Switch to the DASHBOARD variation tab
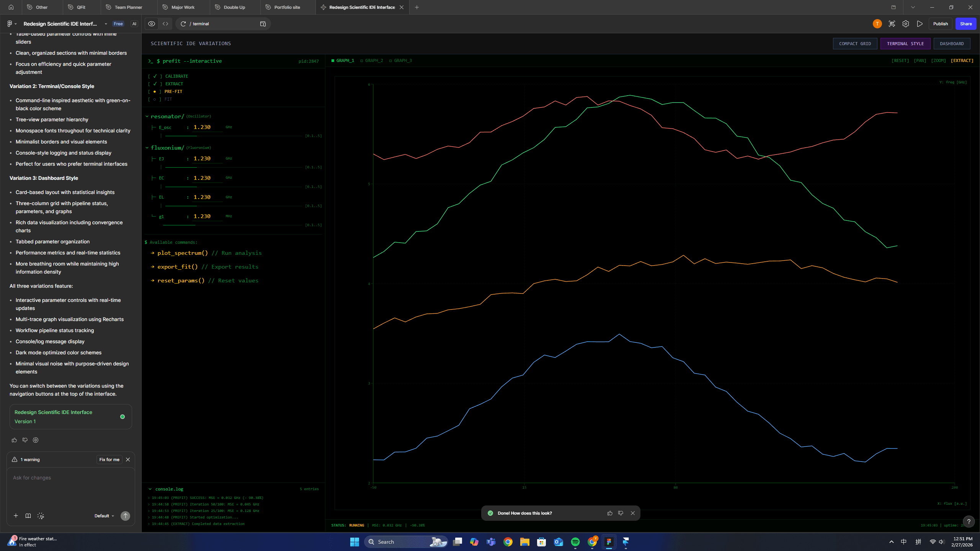Screen dimensions: 980x551 952,44
